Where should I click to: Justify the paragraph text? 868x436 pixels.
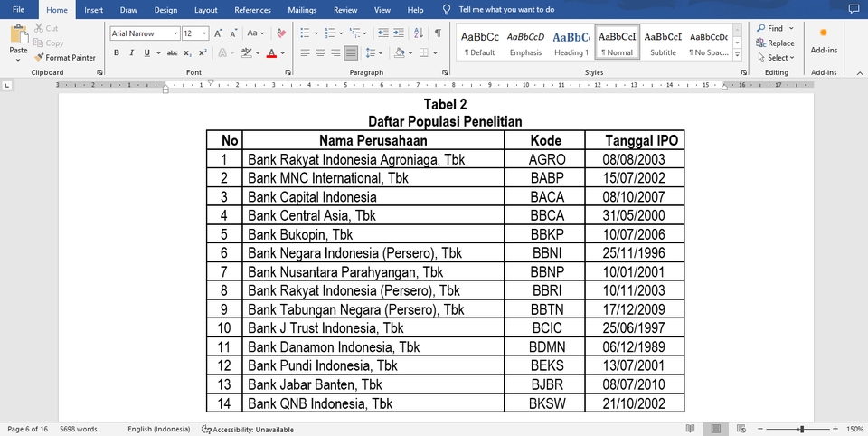(351, 52)
